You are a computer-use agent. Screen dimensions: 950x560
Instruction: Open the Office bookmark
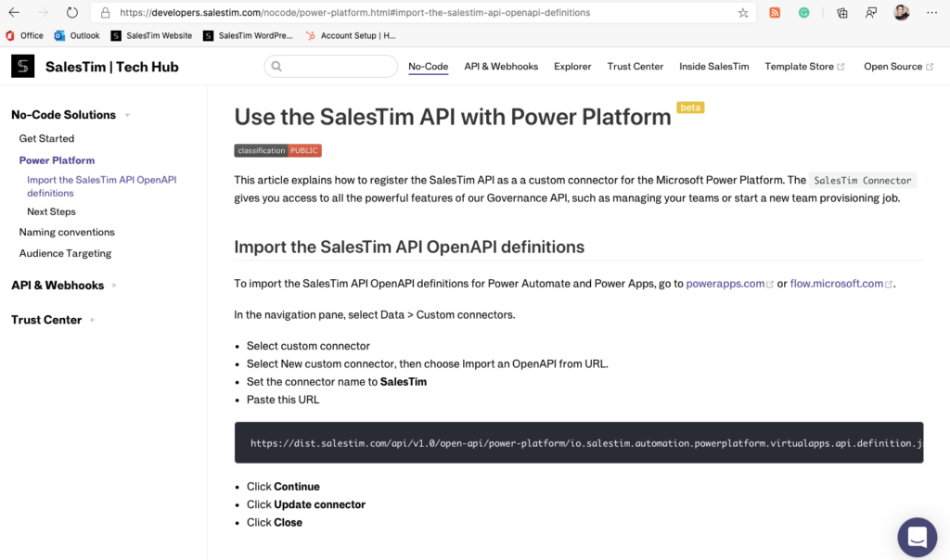(x=24, y=36)
